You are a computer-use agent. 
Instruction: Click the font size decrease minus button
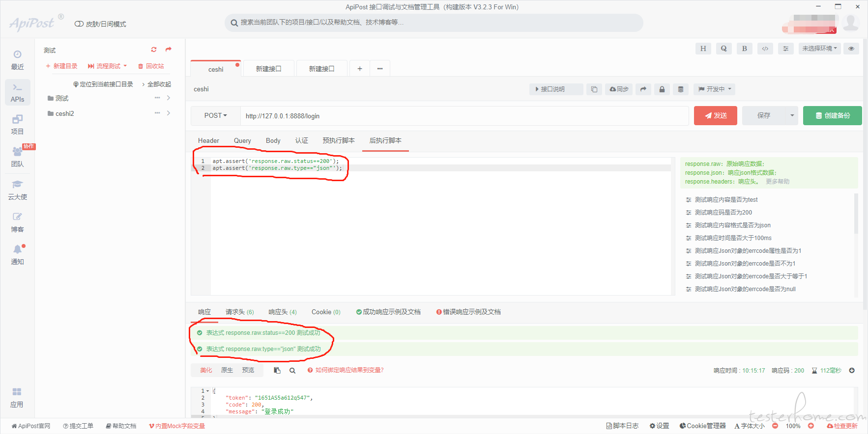[x=775, y=426]
